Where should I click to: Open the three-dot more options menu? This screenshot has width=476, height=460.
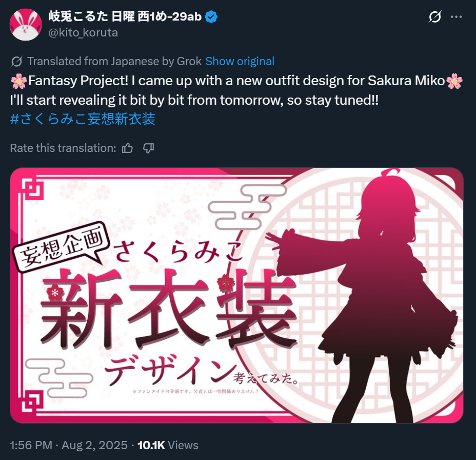coord(456,17)
